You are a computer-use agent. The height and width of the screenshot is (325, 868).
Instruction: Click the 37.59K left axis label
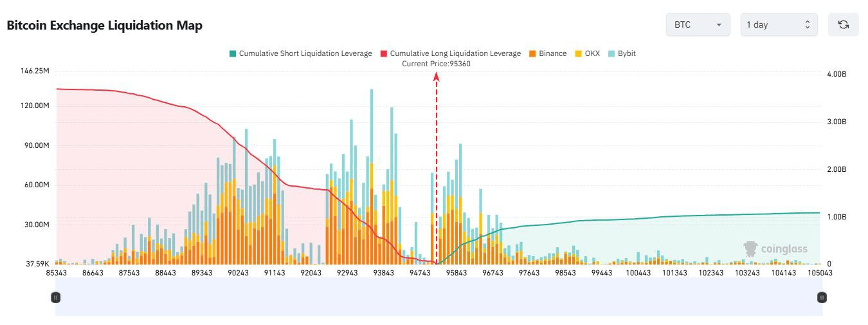point(37,264)
